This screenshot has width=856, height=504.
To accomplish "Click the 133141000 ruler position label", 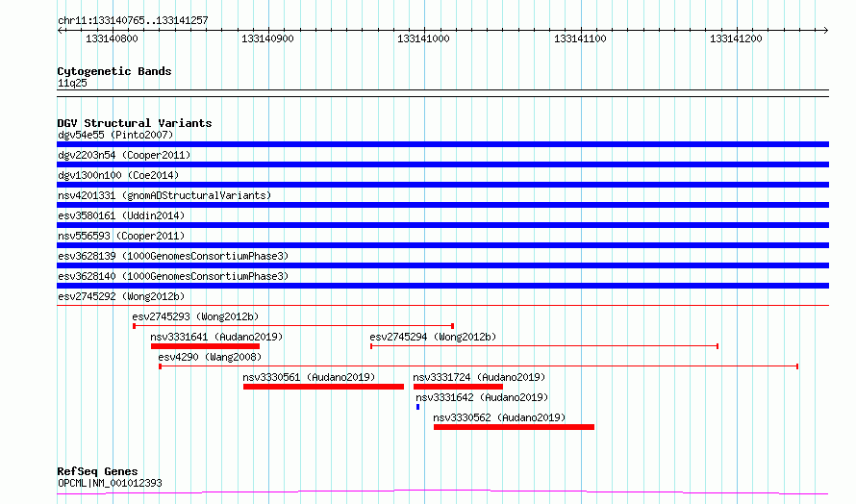I will pos(423,38).
